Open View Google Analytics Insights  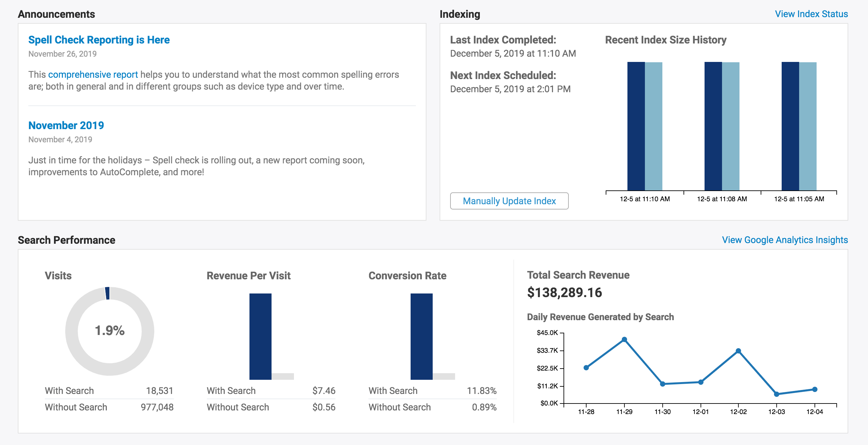[784, 240]
